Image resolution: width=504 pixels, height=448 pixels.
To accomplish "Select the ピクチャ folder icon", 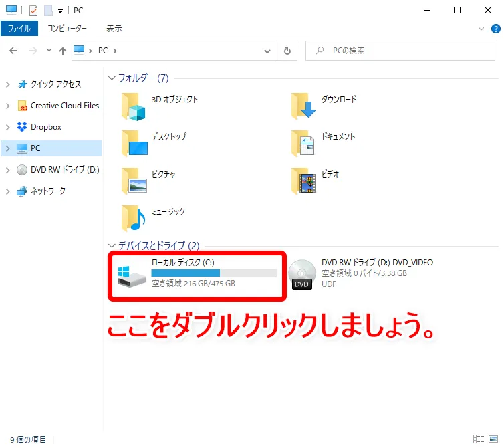I will click(134, 181).
